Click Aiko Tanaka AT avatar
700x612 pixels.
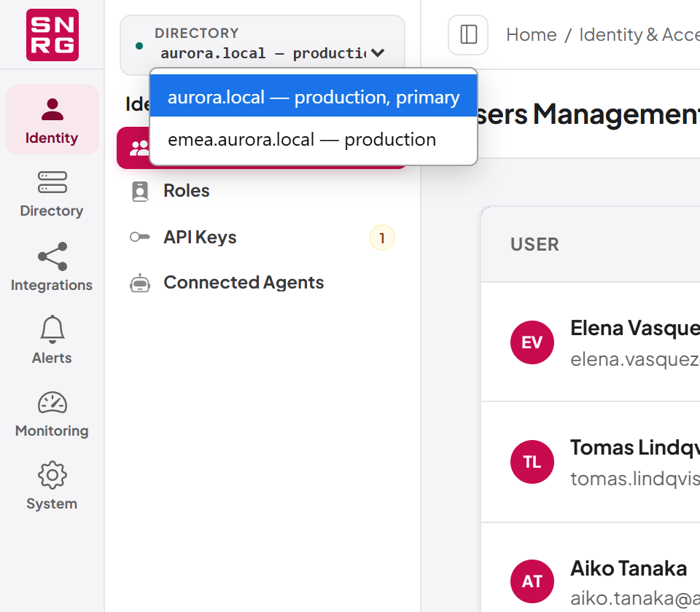[x=532, y=581]
